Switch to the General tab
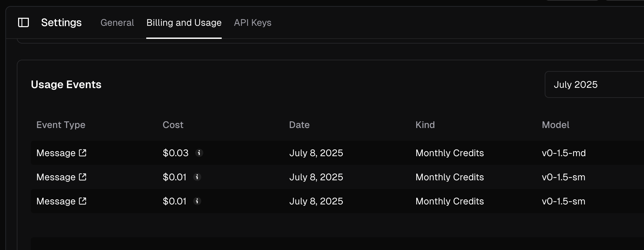The image size is (644, 250). point(117,22)
